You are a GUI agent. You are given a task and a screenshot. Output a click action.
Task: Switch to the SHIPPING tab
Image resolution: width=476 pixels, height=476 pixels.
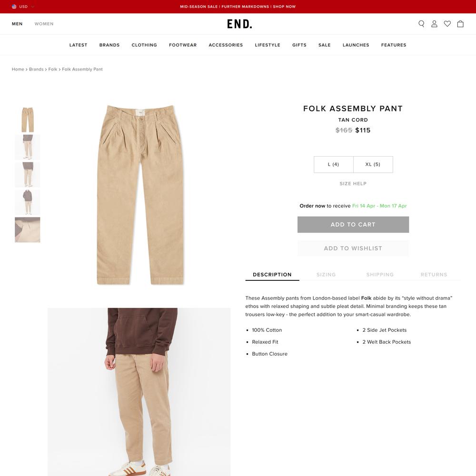(x=380, y=275)
